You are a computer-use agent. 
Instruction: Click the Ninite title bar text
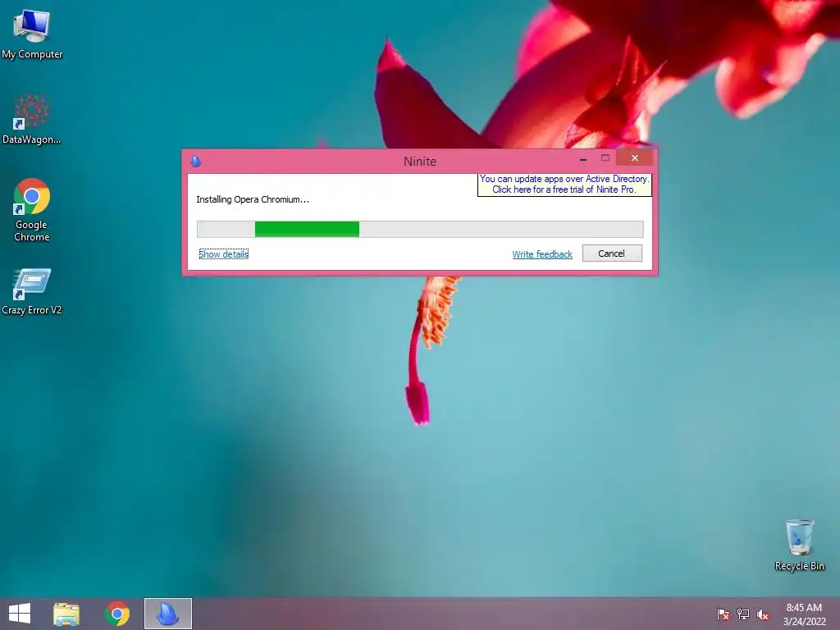tap(420, 162)
